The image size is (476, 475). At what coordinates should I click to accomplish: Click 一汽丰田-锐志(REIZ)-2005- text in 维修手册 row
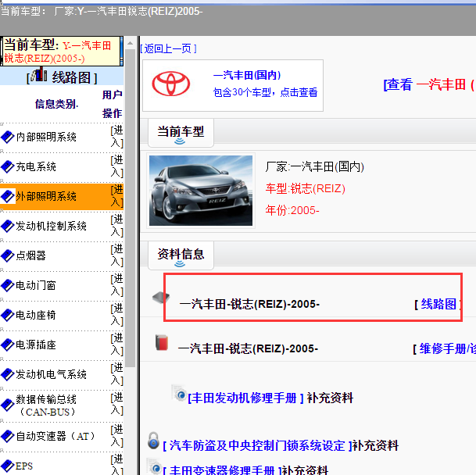(x=248, y=348)
